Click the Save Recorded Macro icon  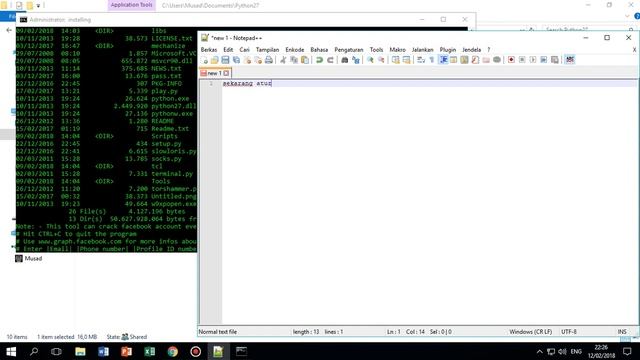coord(555,60)
